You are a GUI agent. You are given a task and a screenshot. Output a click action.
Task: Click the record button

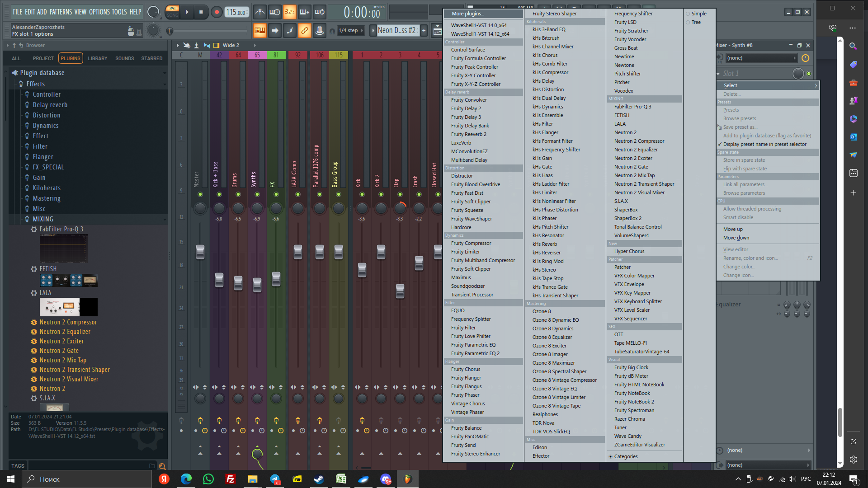(217, 12)
